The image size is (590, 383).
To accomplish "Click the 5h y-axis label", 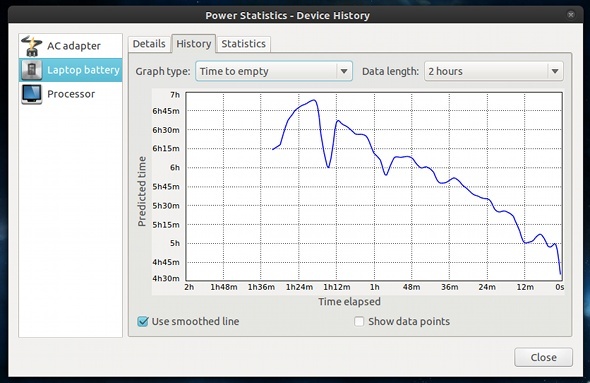I will [175, 243].
